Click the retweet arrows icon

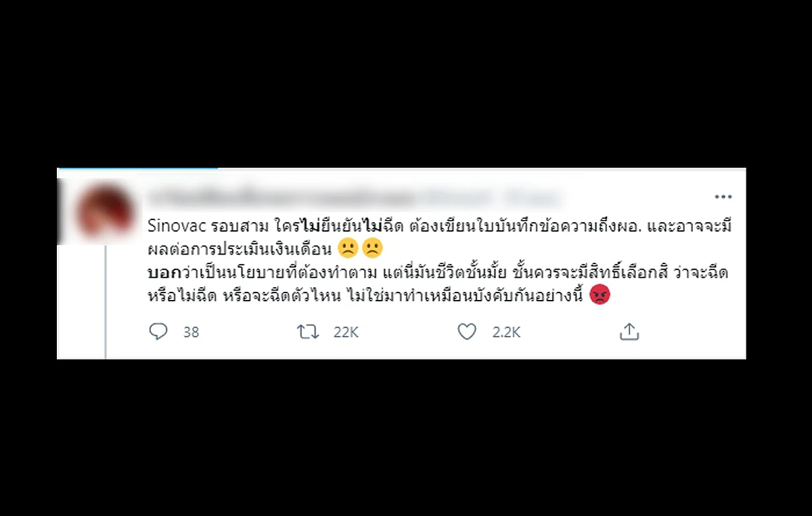tap(308, 332)
